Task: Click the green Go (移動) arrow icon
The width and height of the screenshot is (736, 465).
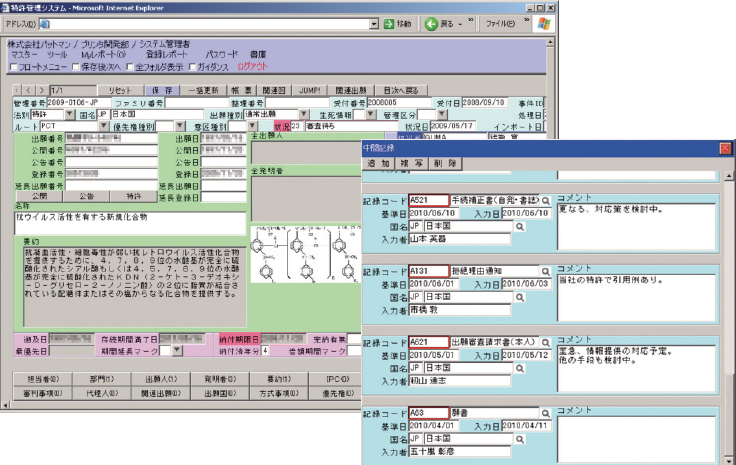Action: [x=389, y=23]
